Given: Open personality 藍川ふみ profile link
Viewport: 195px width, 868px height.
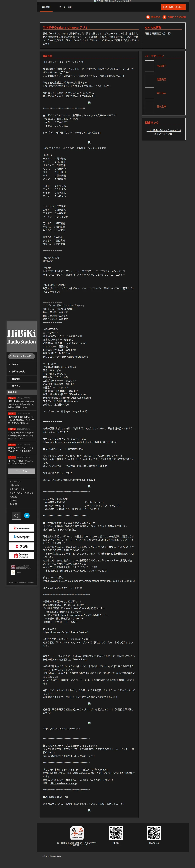Looking at the screenshot, I should tap(161, 93).
